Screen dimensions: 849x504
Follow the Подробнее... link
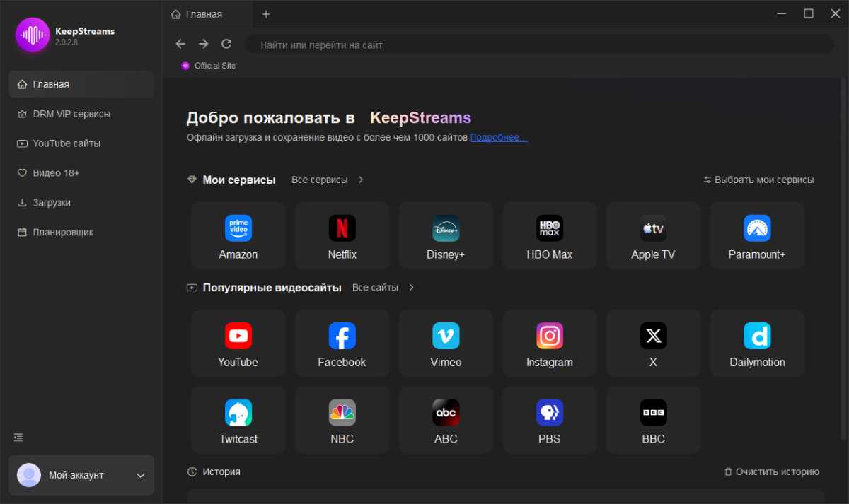[x=499, y=137]
